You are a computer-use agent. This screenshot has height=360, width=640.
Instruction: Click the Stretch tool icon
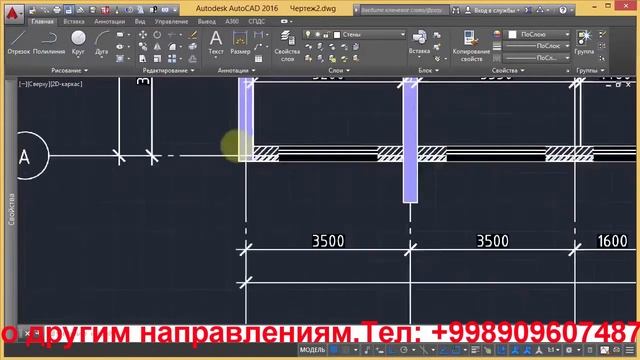[x=142, y=59]
